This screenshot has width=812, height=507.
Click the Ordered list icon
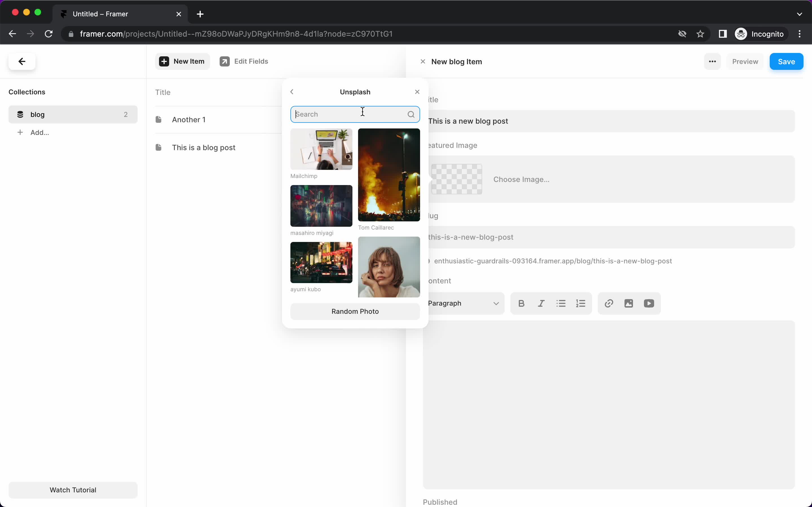[581, 303]
